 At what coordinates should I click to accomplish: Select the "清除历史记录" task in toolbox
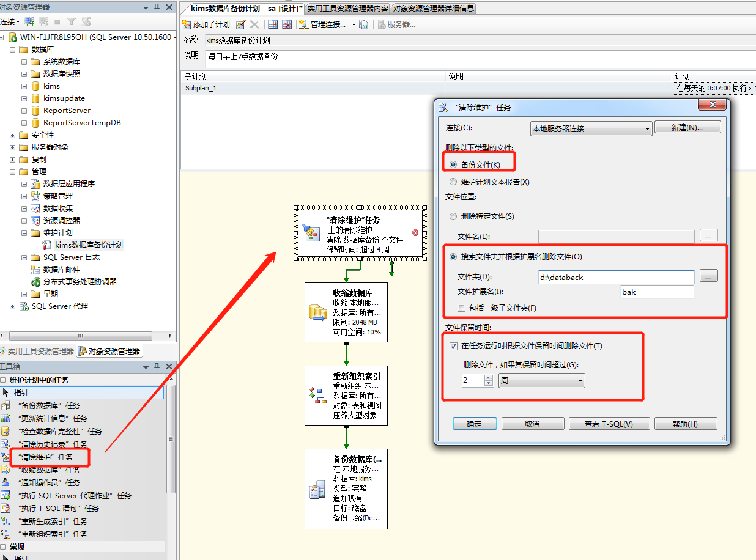tap(53, 444)
